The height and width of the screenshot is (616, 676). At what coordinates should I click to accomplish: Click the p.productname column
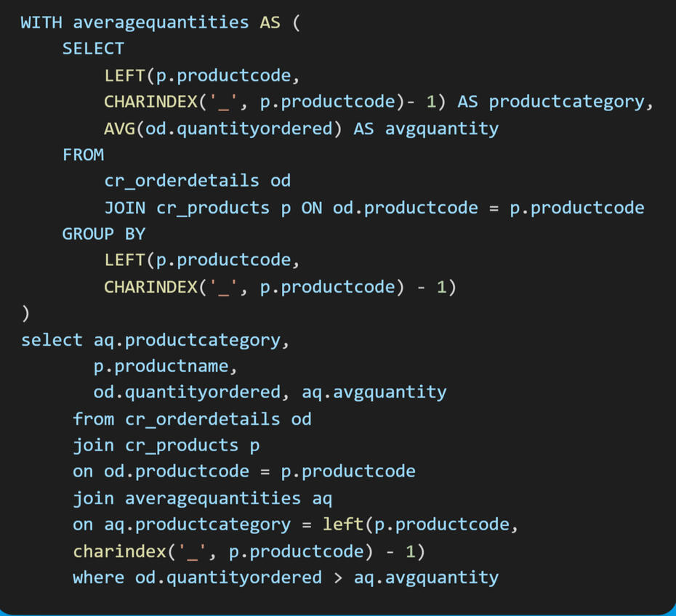coord(166,366)
